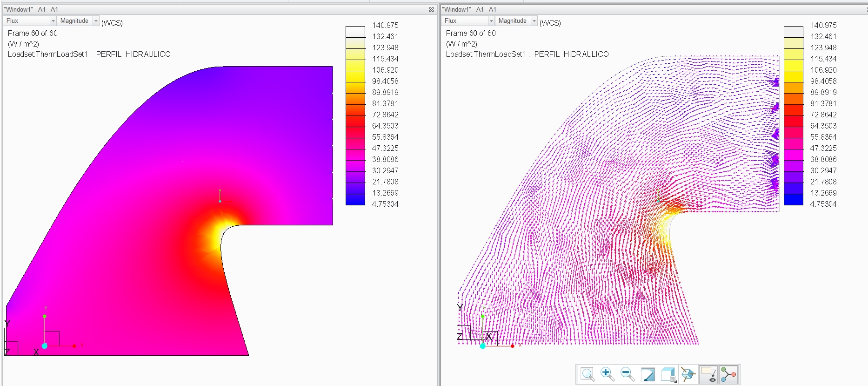Viewport: 868px width, 386px height.
Task: Click the PERFIL_HIDRAULICO loadset label in left window
Action: pyautogui.click(x=133, y=54)
